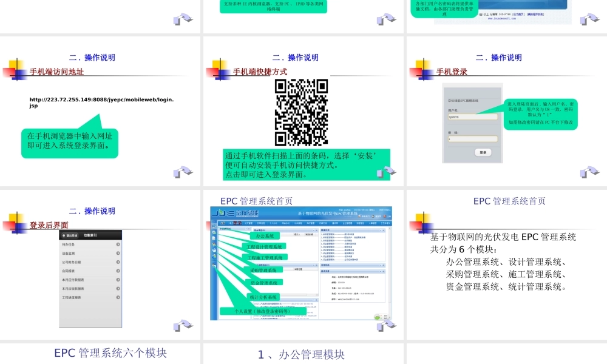Select 待办任务 list entry text
This screenshot has width=607, height=364.
[x=68, y=244]
